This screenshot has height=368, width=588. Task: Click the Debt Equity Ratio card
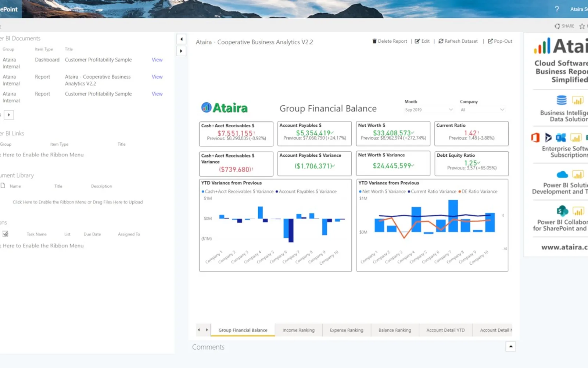pos(472,163)
